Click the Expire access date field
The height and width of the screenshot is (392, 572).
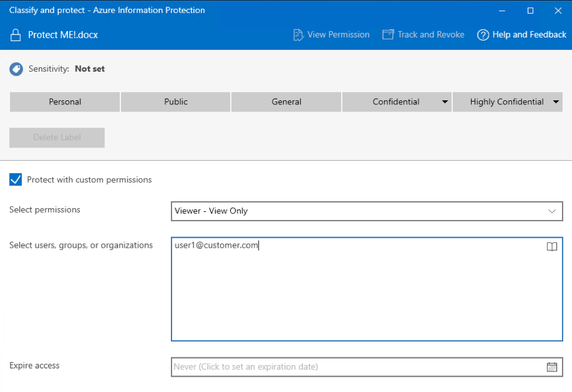coord(366,367)
